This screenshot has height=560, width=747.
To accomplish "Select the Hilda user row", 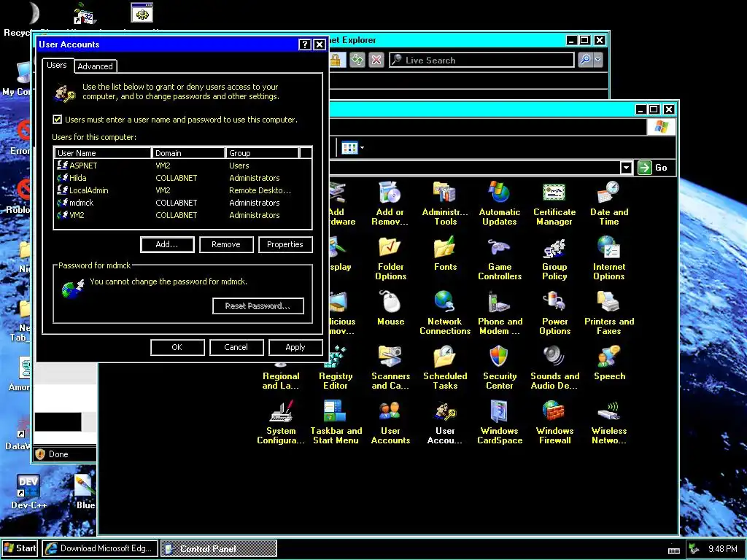I will [183, 178].
